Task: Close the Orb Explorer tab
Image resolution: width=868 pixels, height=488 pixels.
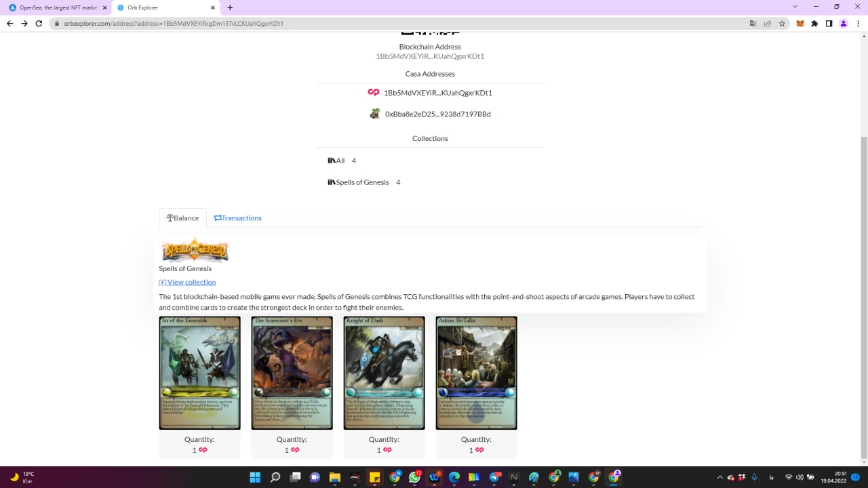Action: click(x=213, y=7)
